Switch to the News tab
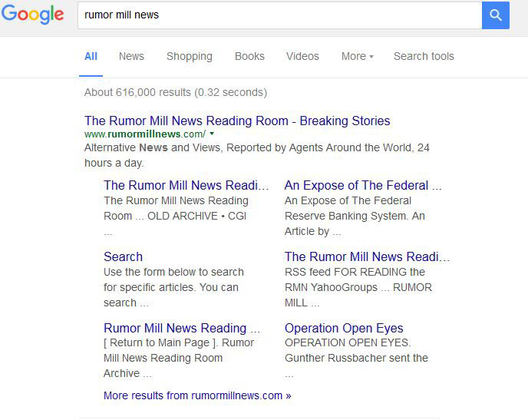 click(131, 56)
